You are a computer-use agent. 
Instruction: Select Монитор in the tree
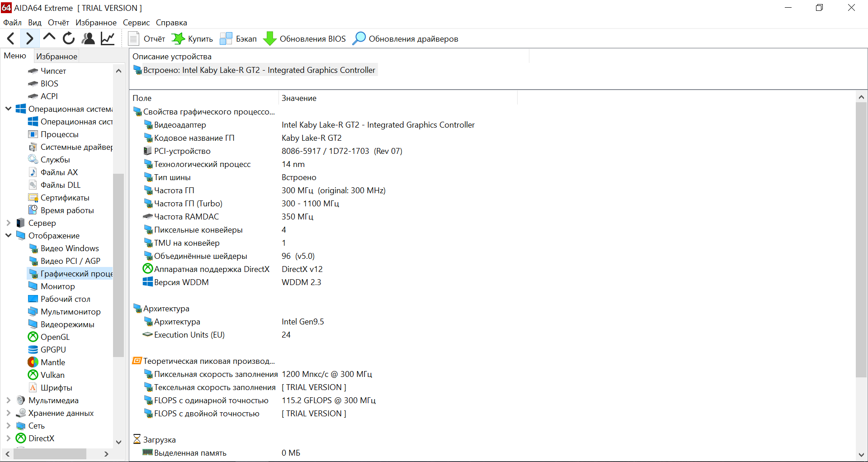[x=57, y=286]
